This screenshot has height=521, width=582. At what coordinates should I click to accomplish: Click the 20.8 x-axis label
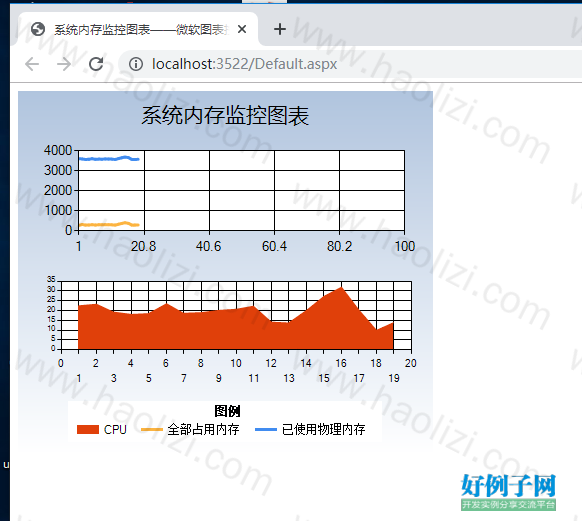(x=144, y=246)
